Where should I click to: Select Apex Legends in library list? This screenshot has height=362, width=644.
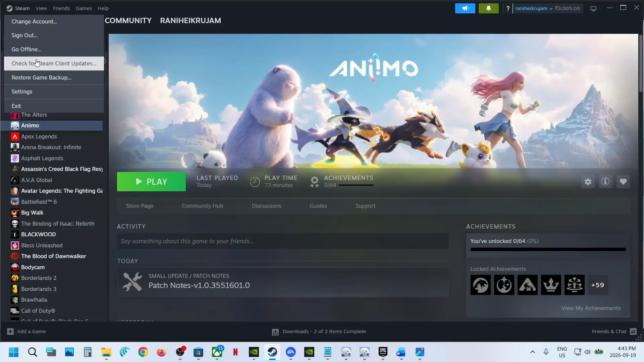click(52, 136)
